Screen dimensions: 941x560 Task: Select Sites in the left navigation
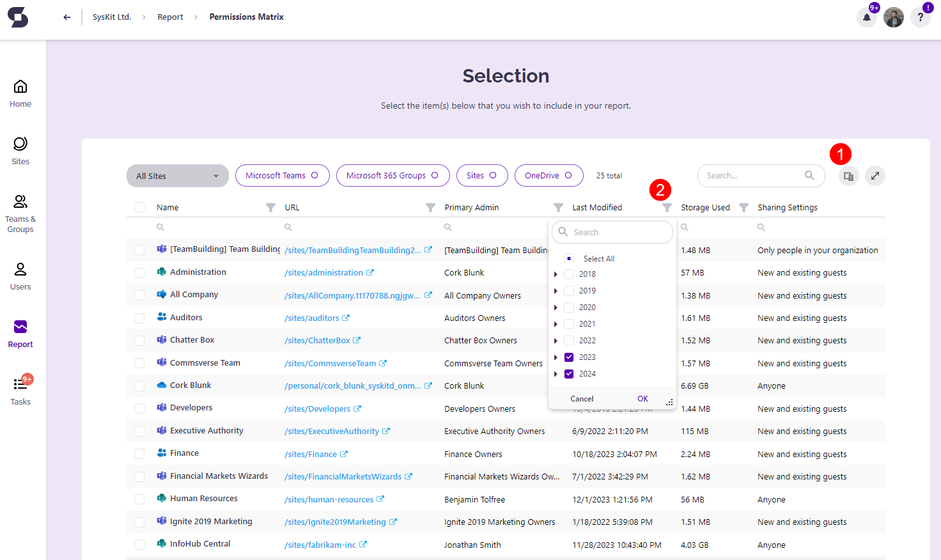coord(20,150)
